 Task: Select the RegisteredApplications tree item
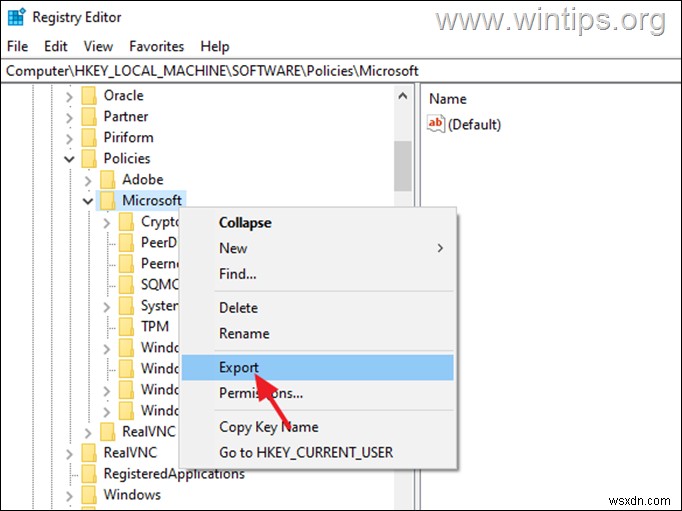click(174, 474)
